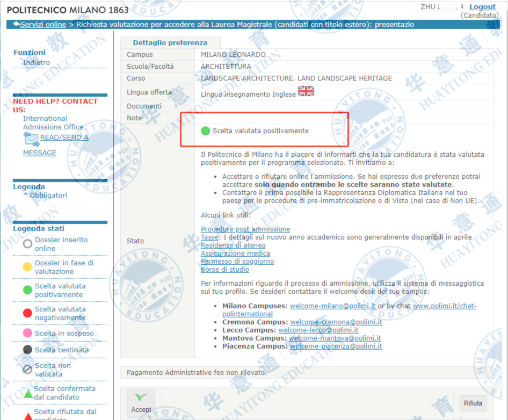Screen dimensions: 508x420
Task: Open the READ/SEND A MESSAGE link
Action: coord(56,145)
